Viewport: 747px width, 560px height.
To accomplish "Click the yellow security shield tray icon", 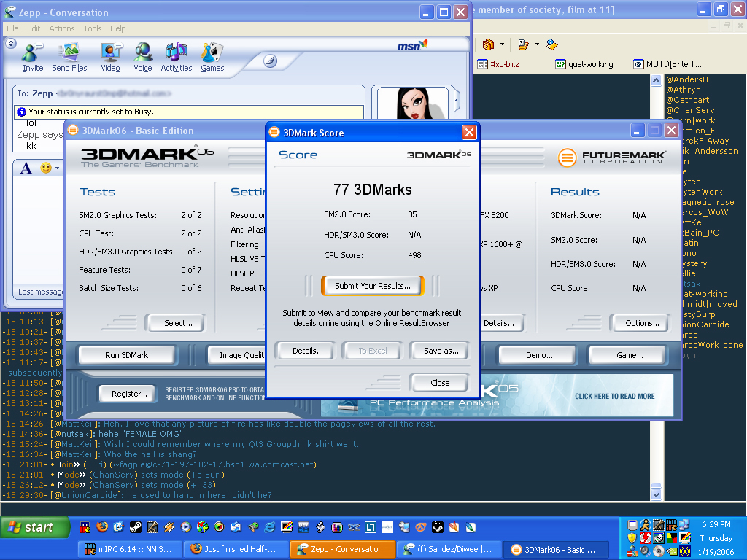I will point(632,538).
